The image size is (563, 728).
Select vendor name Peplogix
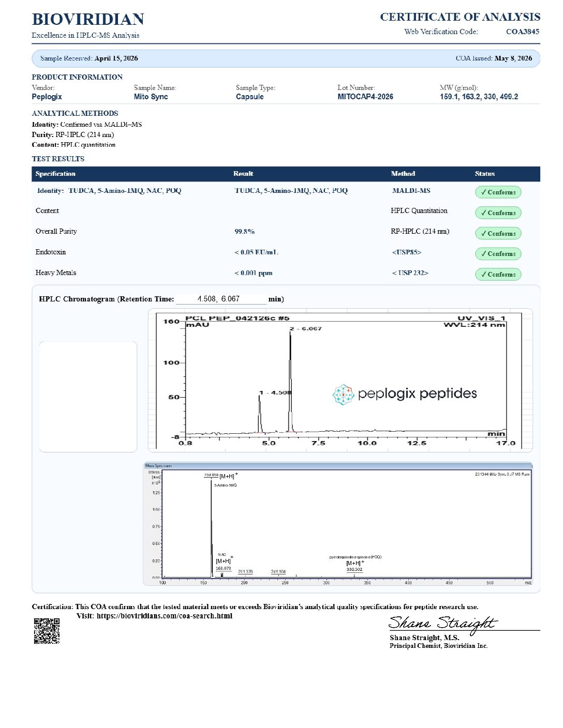click(x=47, y=97)
